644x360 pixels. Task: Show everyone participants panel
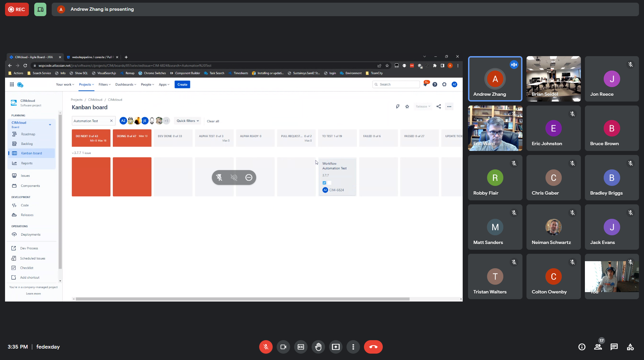click(598, 347)
